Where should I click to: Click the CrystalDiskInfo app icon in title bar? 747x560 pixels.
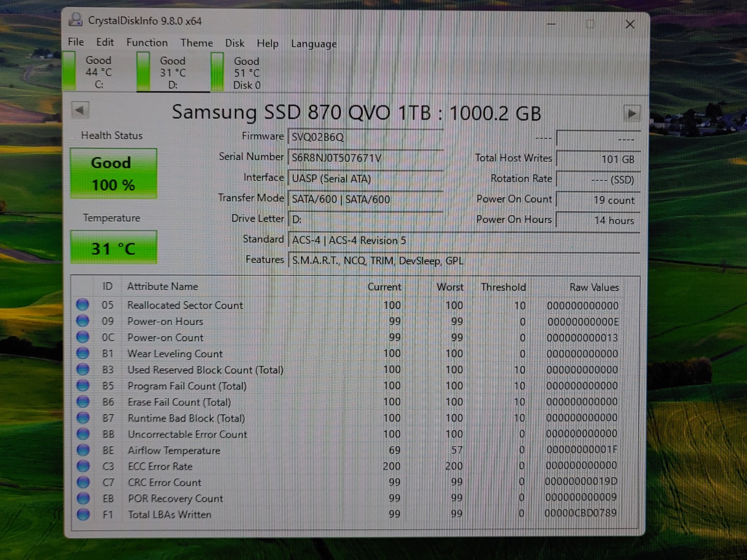coord(76,20)
